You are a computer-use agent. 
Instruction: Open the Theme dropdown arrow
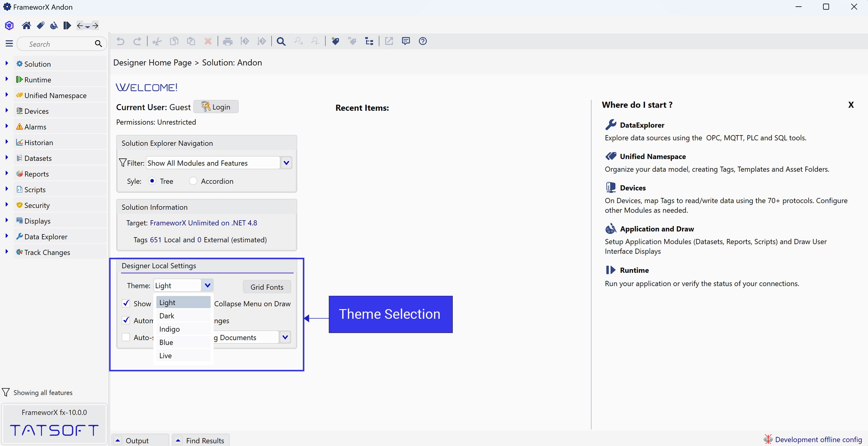coord(207,285)
